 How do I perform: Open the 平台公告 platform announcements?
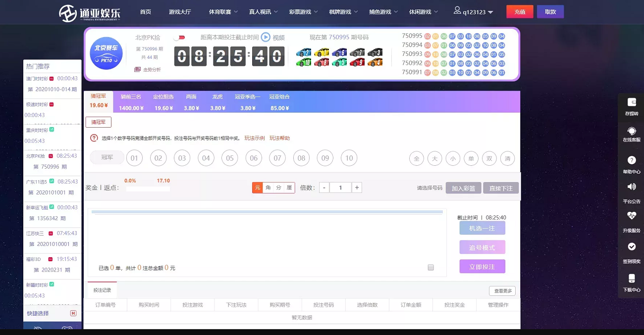tap(631, 192)
